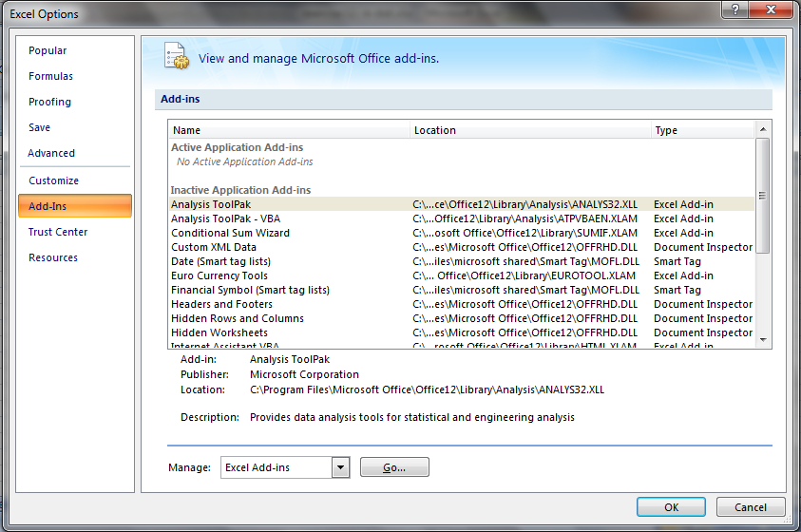
Task: Select the Add-Ins category
Action: 75,206
